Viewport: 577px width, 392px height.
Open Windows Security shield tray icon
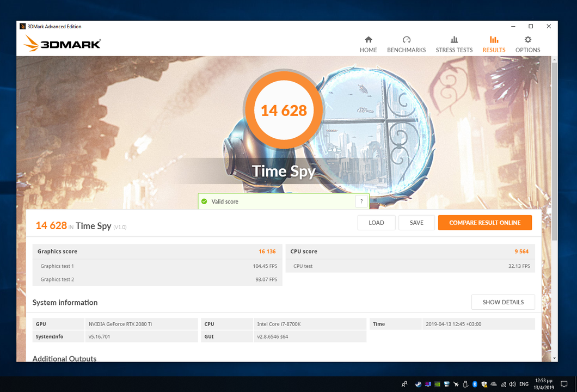[484, 384]
